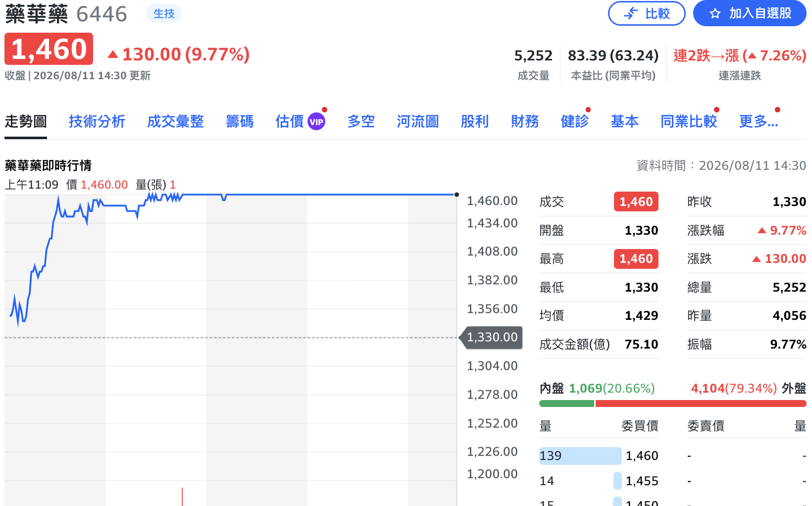The height and width of the screenshot is (506, 812).
Task: Click the big red 1,460 price badge
Action: (x=49, y=49)
